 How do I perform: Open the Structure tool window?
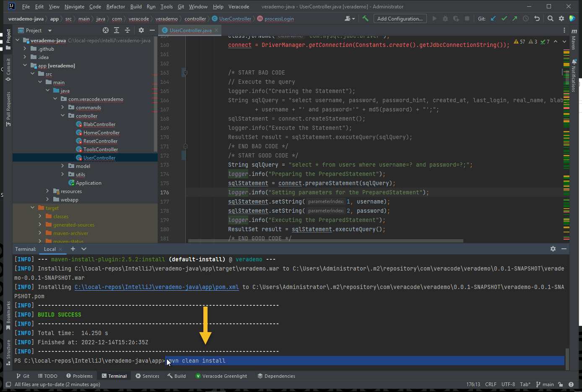(8, 352)
